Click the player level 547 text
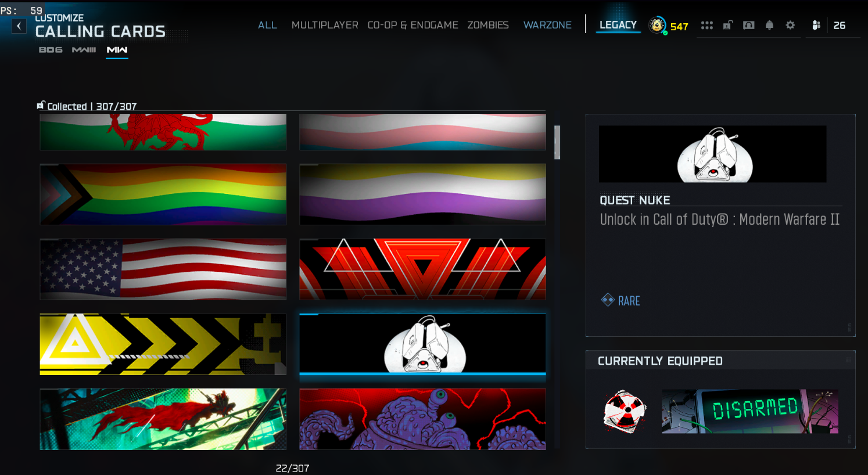Image resolution: width=868 pixels, height=475 pixels. coord(679,26)
